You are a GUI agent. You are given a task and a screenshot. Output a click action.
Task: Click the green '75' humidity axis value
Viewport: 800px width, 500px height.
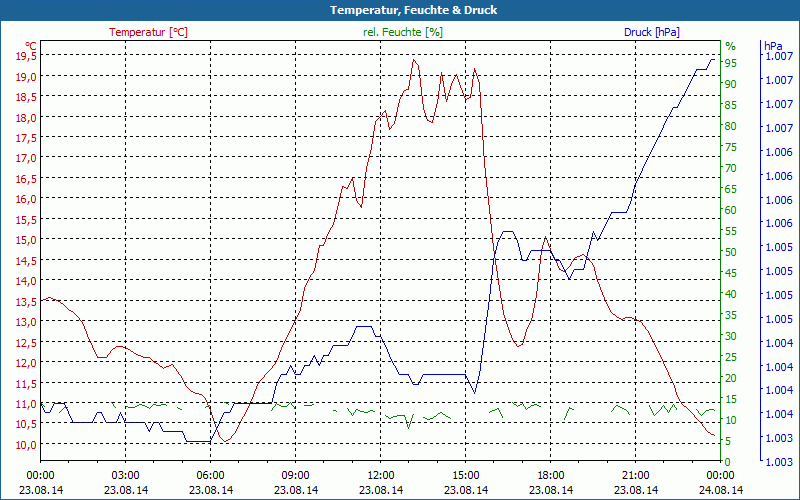(x=731, y=147)
